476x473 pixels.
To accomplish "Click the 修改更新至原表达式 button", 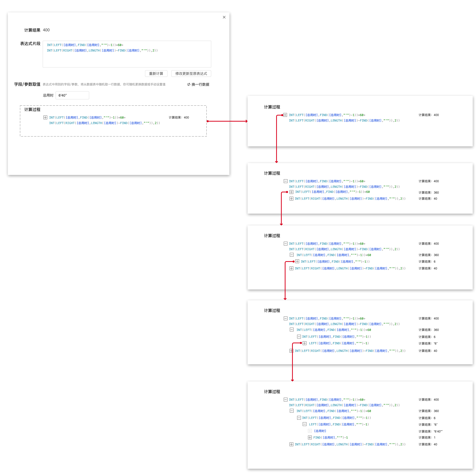I will pos(191,74).
